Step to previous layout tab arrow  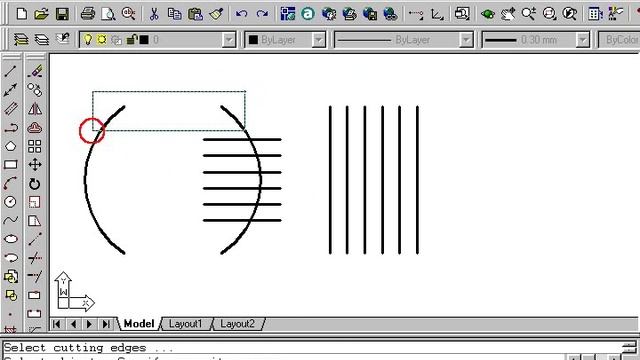click(x=73, y=324)
